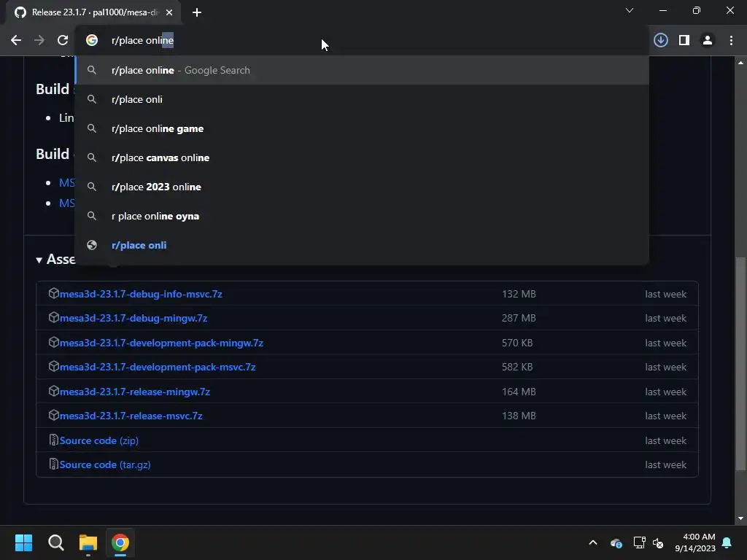747x560 pixels.
Task: Choose suggestion 'r/place online game'
Action: (362, 128)
